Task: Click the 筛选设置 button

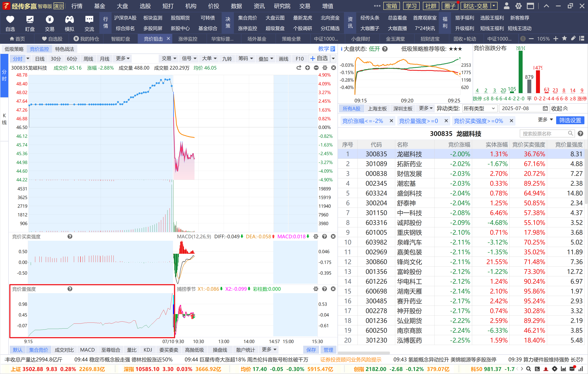Action: pos(570,120)
